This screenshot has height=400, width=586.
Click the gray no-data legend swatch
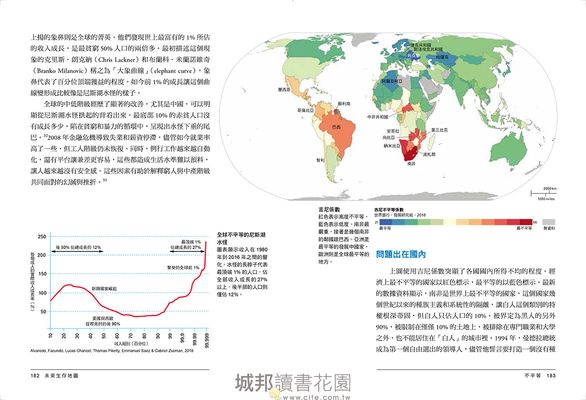click(x=549, y=222)
